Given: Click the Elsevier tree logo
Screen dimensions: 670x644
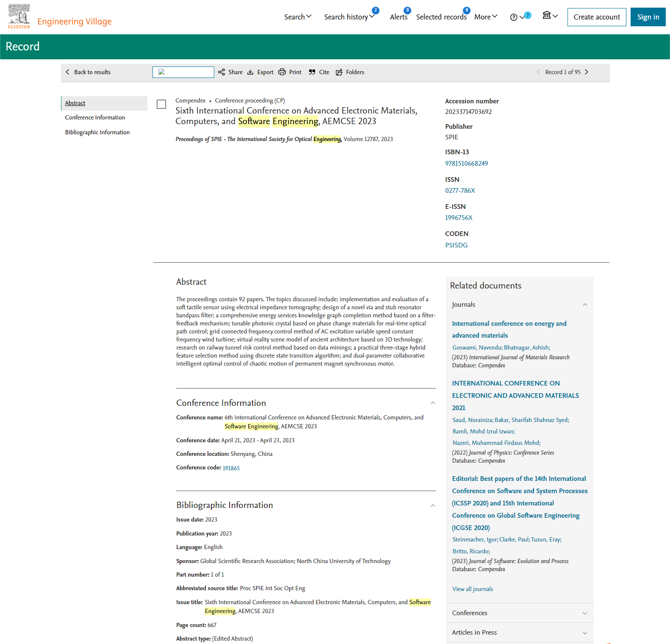Looking at the screenshot, I should pos(19,17).
